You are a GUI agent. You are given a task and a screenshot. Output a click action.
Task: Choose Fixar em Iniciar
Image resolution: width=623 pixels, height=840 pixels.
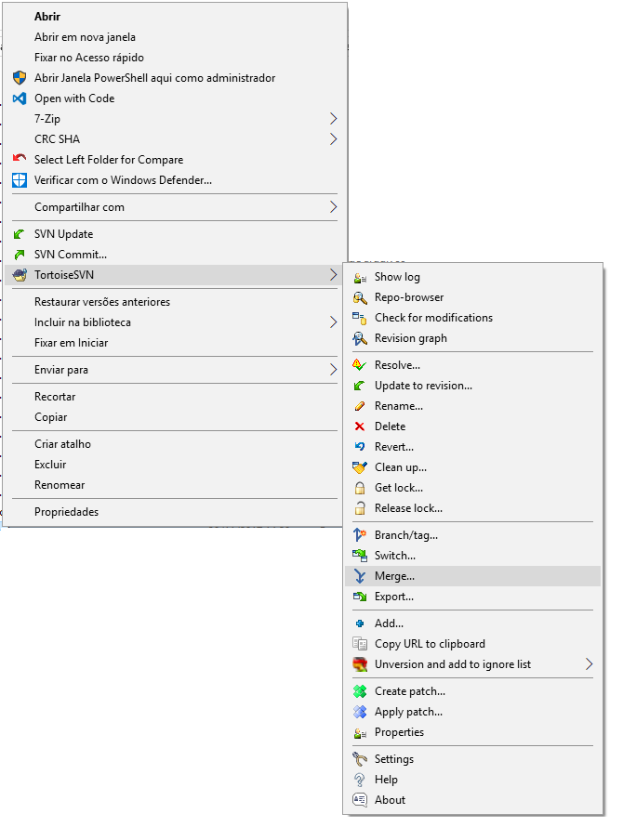[175, 343]
